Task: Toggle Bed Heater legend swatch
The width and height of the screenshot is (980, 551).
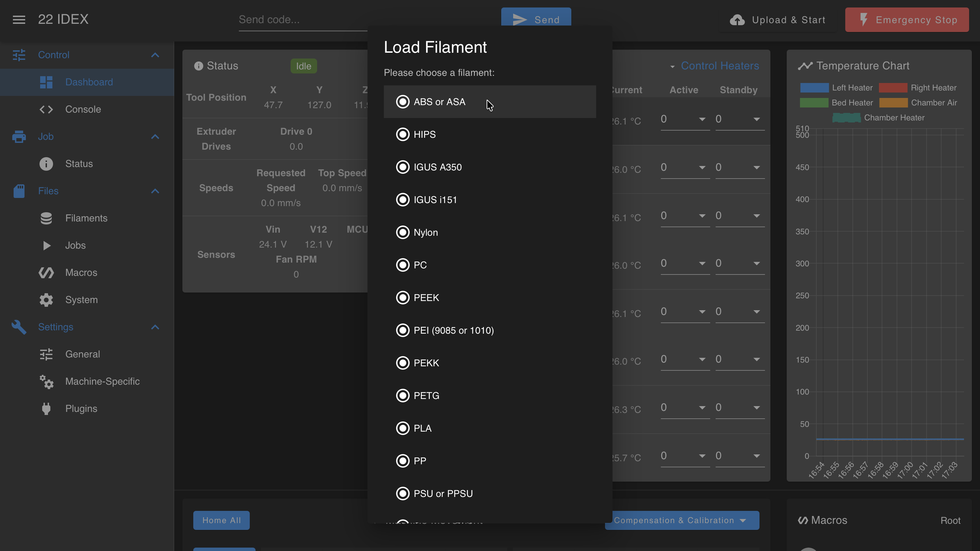Action: (x=814, y=103)
